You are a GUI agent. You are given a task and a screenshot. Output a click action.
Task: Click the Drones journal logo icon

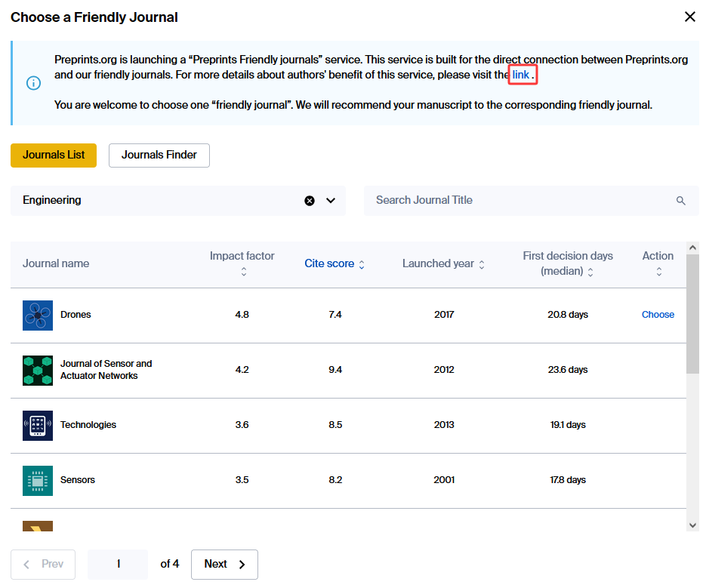(38, 315)
